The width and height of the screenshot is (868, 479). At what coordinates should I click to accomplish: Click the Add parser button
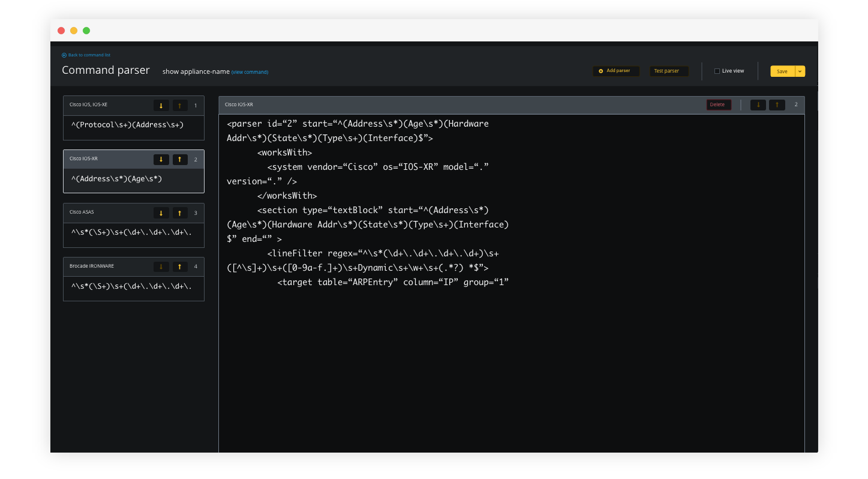(x=615, y=71)
